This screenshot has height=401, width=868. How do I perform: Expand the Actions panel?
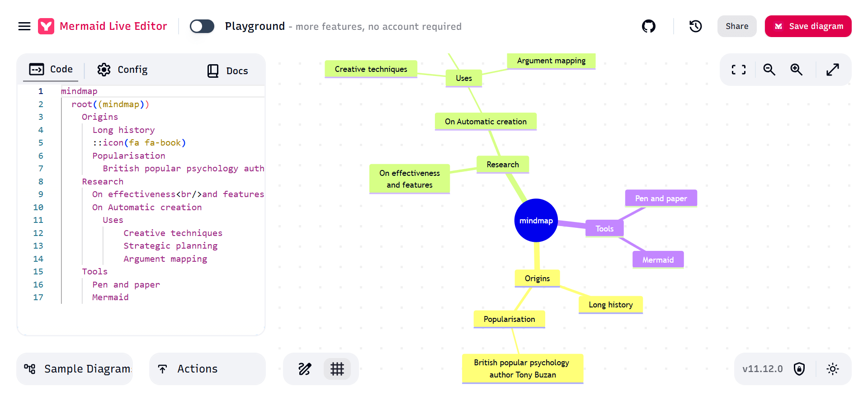208,369
